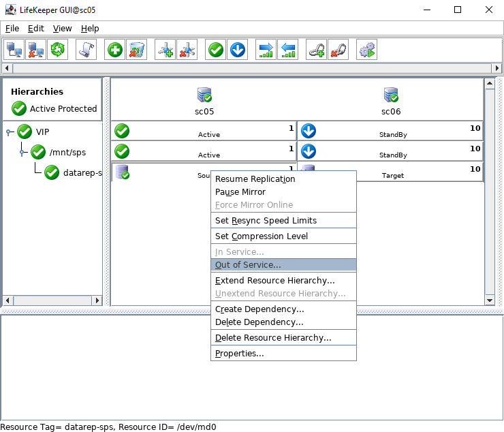Choose Set Compression Level

pos(283,236)
